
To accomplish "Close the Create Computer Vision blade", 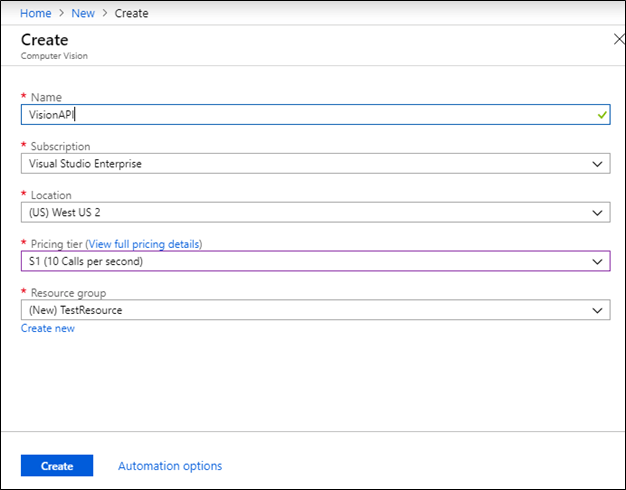I will (617, 39).
